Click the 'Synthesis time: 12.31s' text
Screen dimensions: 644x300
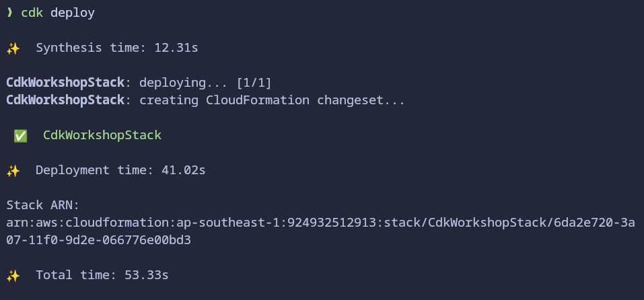coord(117,48)
